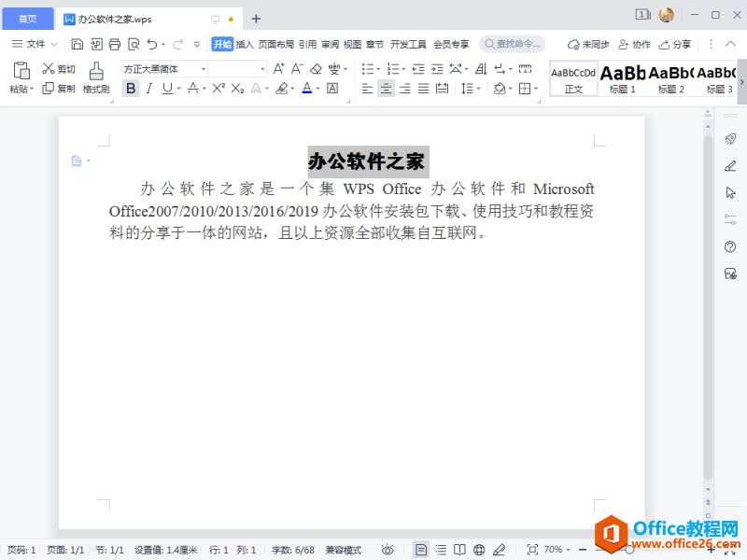Screen dimensions: 747x560
Task: Open the font name dropdown 方正大黑简体
Action: tap(204, 69)
